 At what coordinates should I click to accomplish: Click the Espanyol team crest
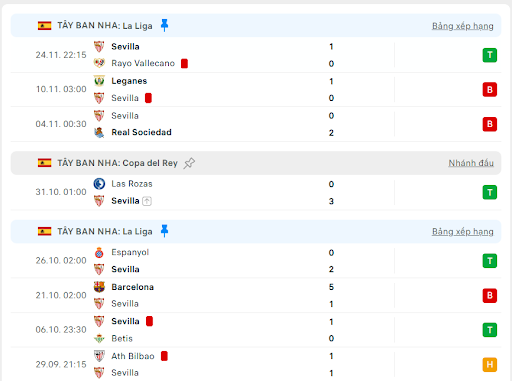99,252
